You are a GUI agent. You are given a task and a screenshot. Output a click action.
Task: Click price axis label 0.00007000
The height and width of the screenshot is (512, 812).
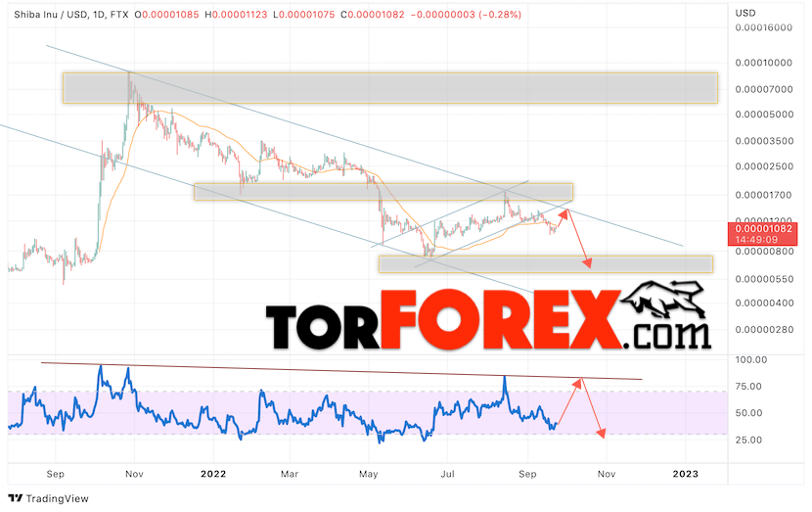click(x=764, y=89)
